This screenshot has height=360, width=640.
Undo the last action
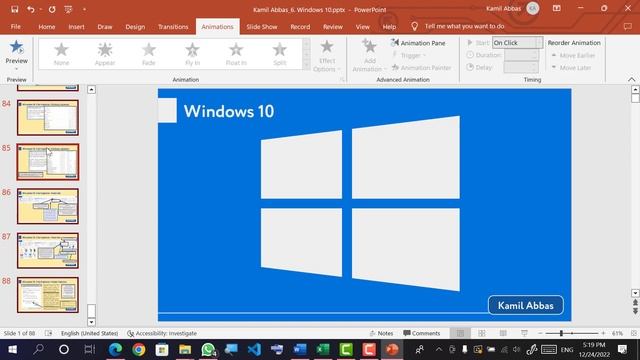[x=31, y=9]
